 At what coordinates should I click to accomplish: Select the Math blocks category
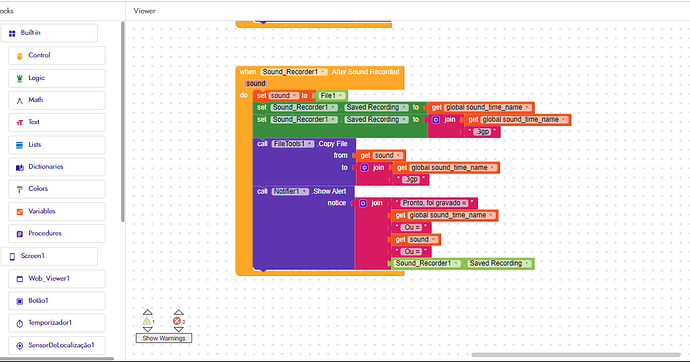pos(57,100)
